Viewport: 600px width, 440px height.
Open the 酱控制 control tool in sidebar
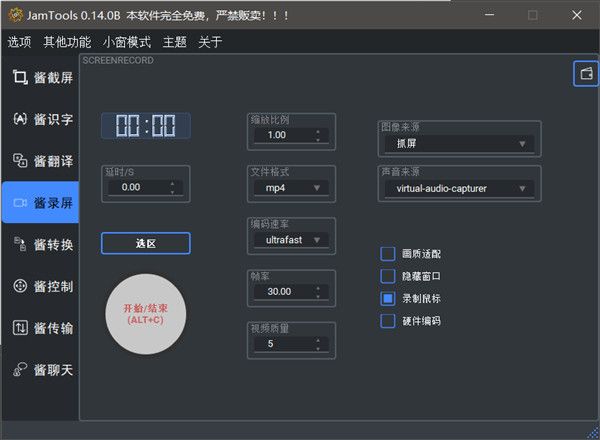(x=40, y=286)
